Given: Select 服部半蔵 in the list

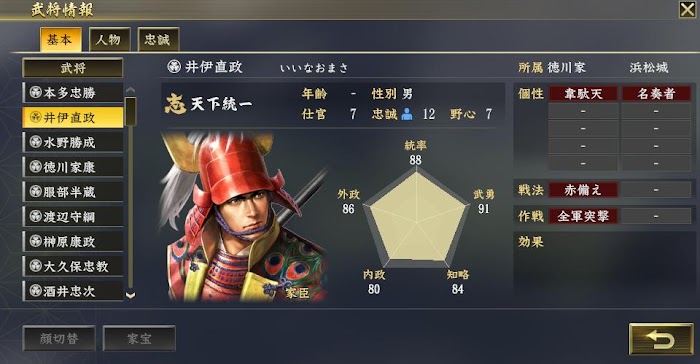Looking at the screenshot, I should pos(73,192).
